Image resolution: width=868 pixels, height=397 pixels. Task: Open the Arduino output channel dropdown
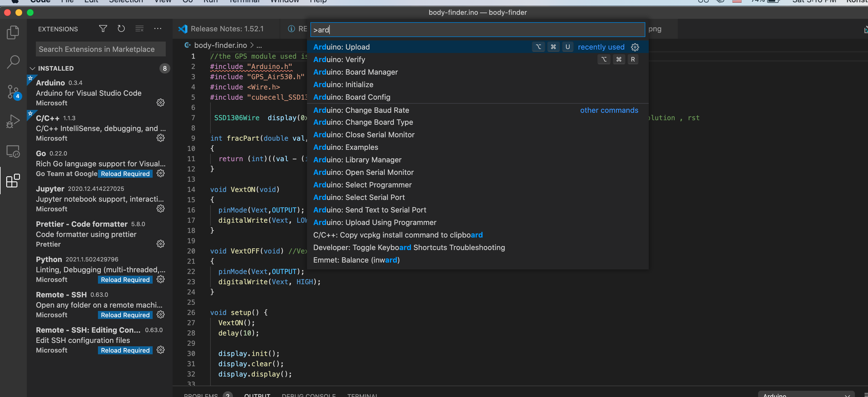806,394
